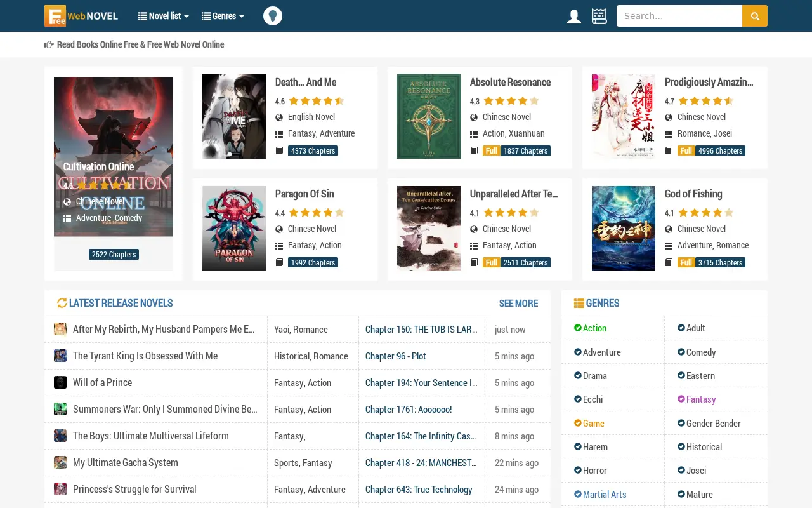Click Will of a Prince novel icon
812x508 pixels.
click(x=60, y=382)
